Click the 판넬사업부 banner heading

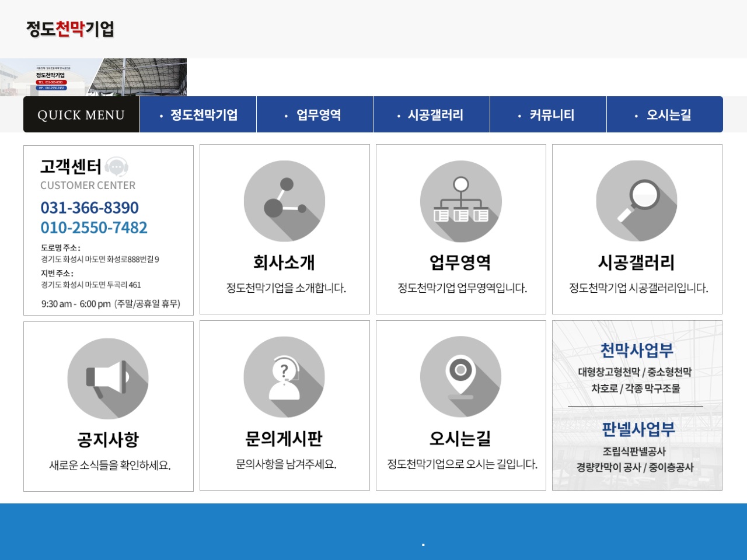point(638,429)
